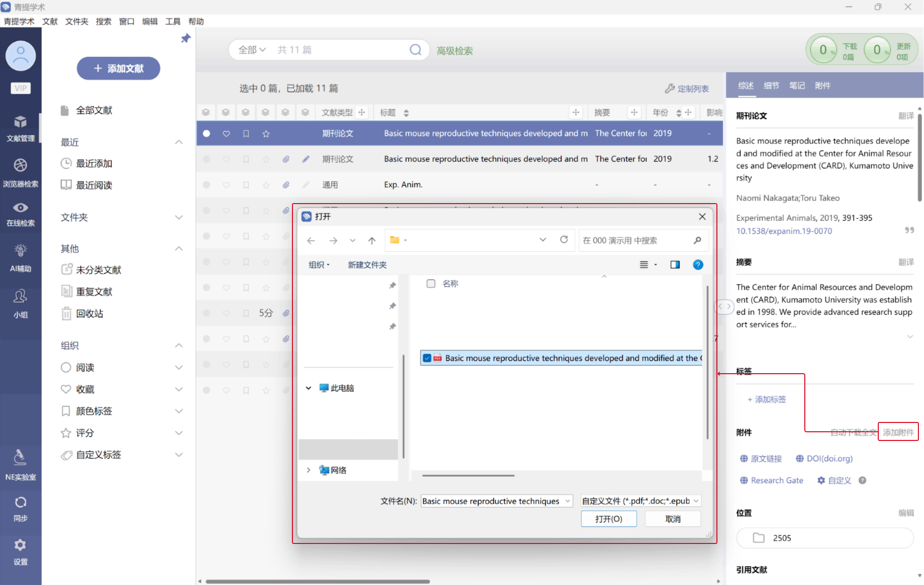Click the pin icon above the folder panel
Screen dimensions: 924x585
pos(186,38)
